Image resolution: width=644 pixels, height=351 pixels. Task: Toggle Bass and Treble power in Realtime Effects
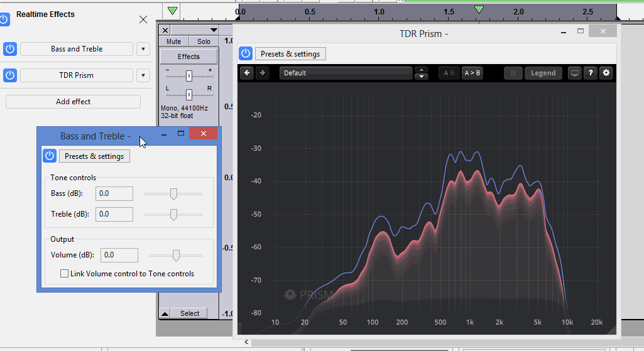[10, 49]
